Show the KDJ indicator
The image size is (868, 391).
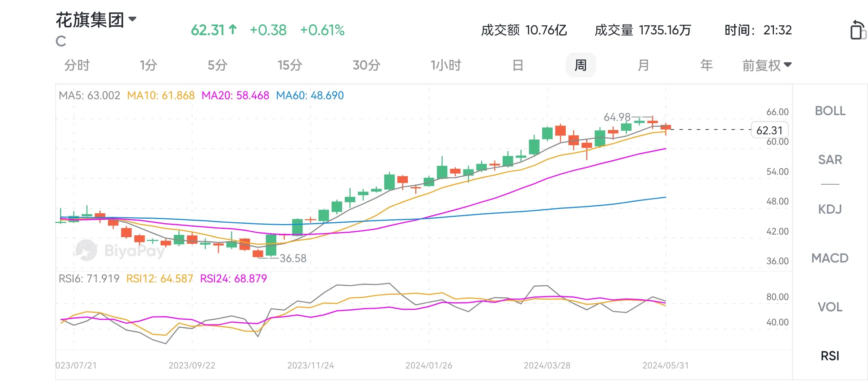coord(830,209)
